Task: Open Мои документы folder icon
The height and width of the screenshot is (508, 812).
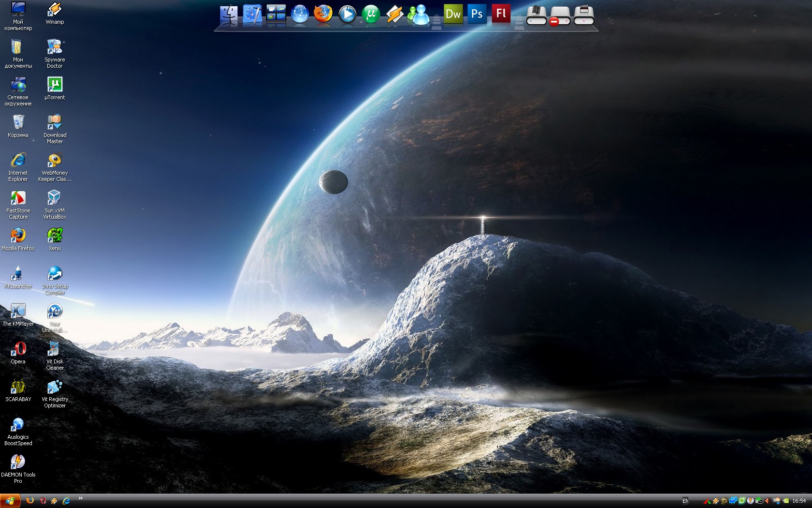Action: 18,54
